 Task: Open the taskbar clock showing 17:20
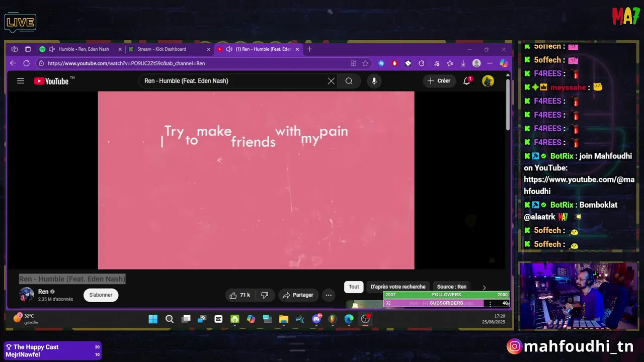tap(494, 319)
